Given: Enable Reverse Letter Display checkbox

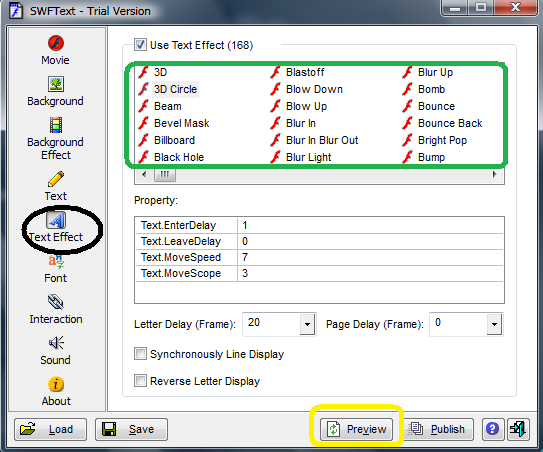Looking at the screenshot, I should pos(140,381).
